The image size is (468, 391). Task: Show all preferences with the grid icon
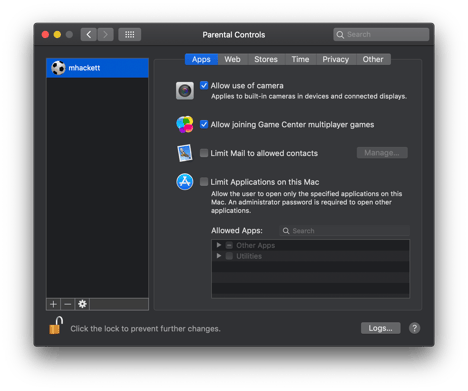click(x=130, y=34)
